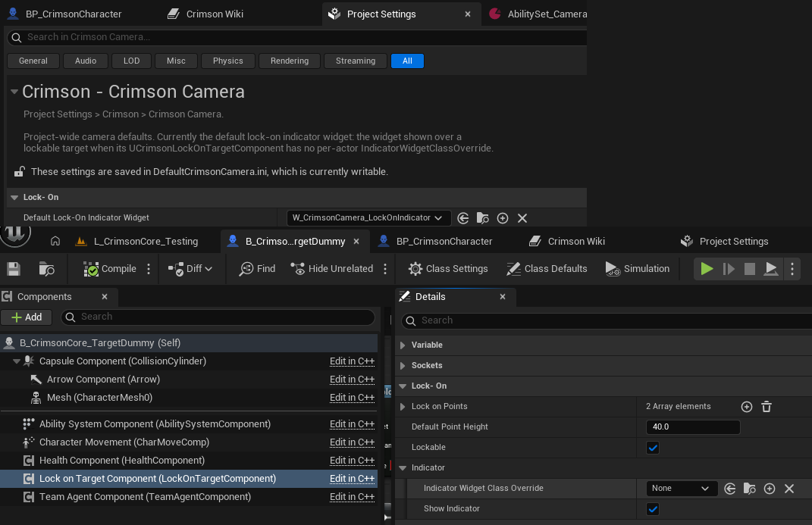Collapse the Lock-On section in Details
812x525 pixels.
pos(403,386)
